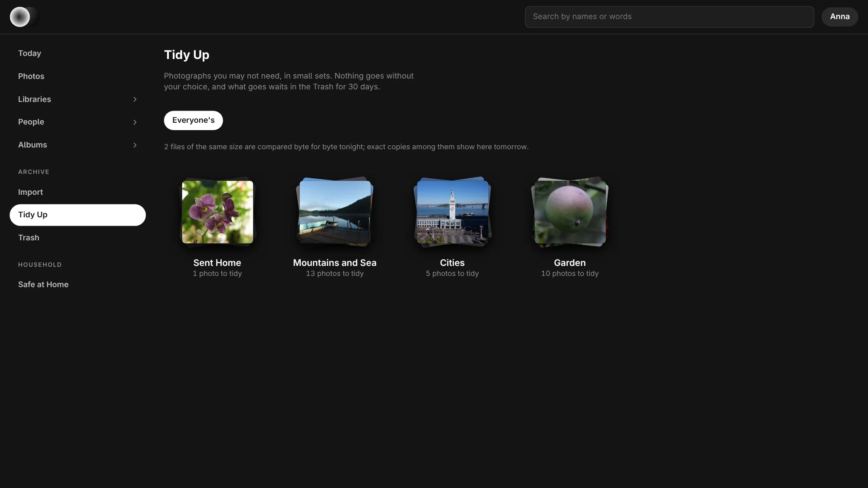Toggle the Everyone's filter pill
Image resolution: width=868 pixels, height=488 pixels.
[x=193, y=120]
